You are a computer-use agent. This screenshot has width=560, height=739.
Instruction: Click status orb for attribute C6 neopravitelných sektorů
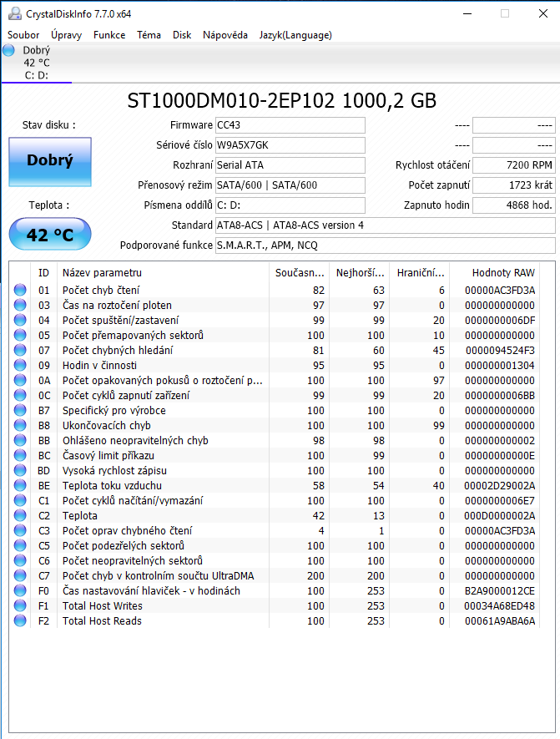pos(20,561)
